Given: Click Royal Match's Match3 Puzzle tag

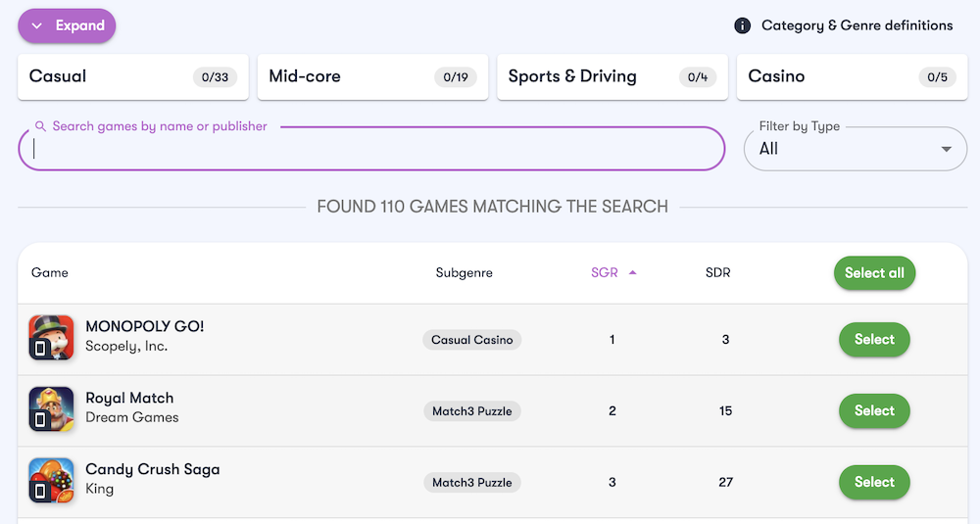Looking at the screenshot, I should point(472,411).
